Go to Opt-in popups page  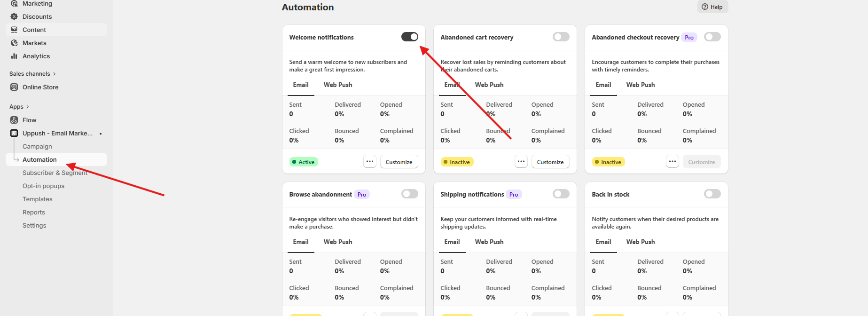[43, 186]
